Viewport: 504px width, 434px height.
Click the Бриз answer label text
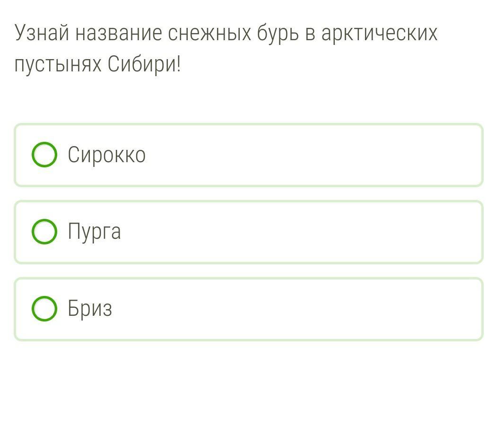[x=90, y=309]
